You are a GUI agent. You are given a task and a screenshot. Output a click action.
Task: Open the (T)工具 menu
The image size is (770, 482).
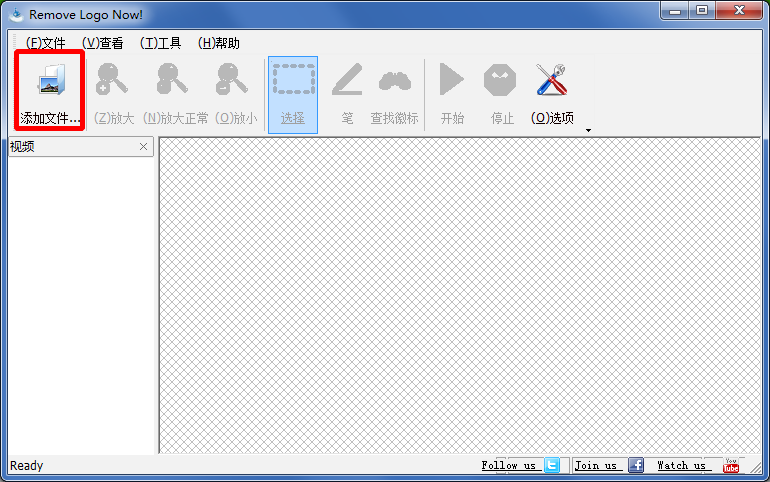161,43
